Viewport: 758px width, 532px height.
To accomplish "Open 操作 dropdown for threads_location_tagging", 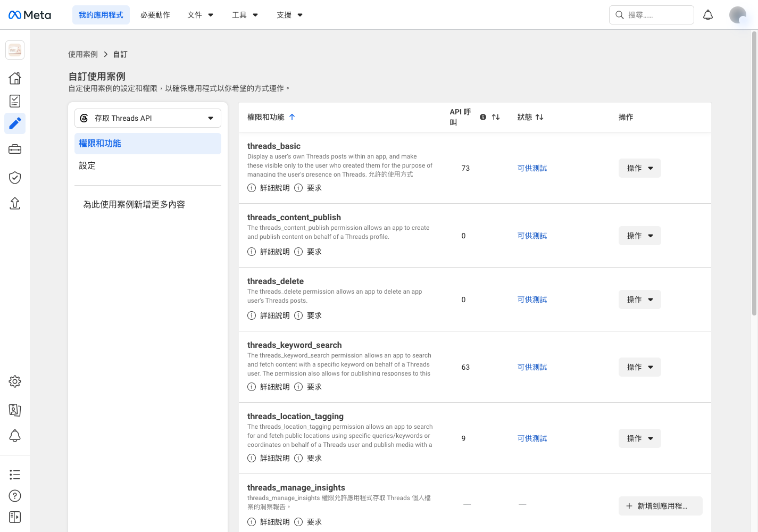I will pyautogui.click(x=640, y=438).
